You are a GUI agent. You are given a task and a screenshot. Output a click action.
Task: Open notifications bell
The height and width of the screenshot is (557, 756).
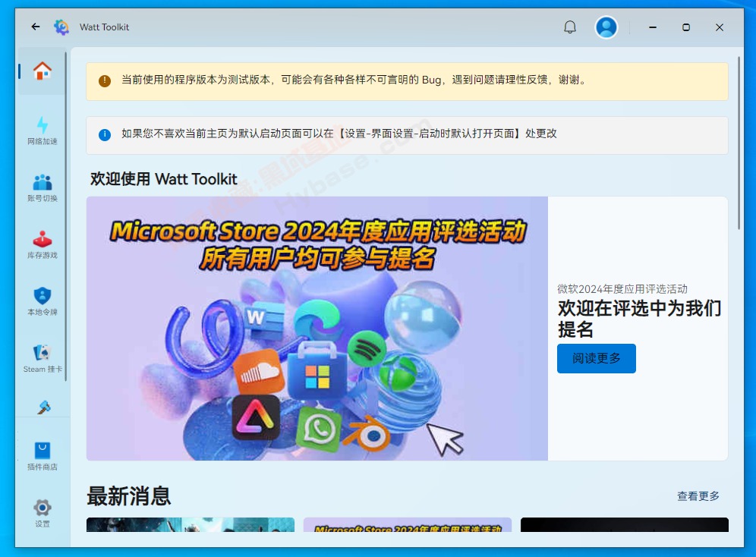coord(570,27)
